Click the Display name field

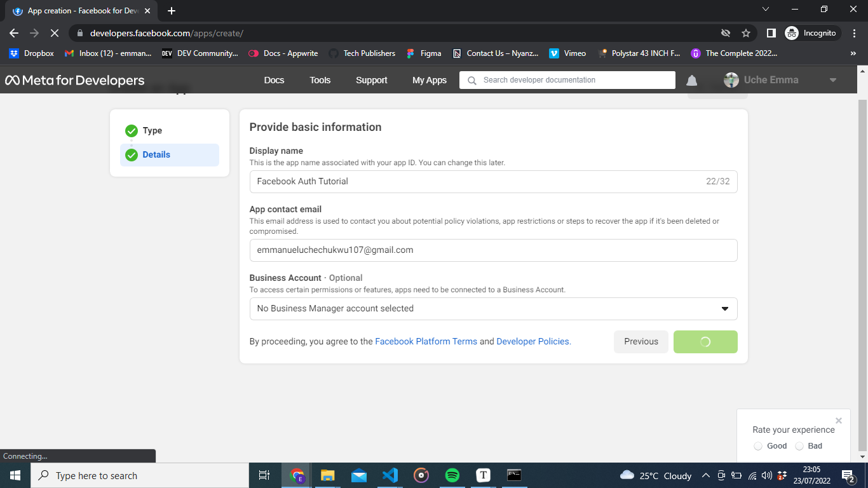[x=493, y=182]
